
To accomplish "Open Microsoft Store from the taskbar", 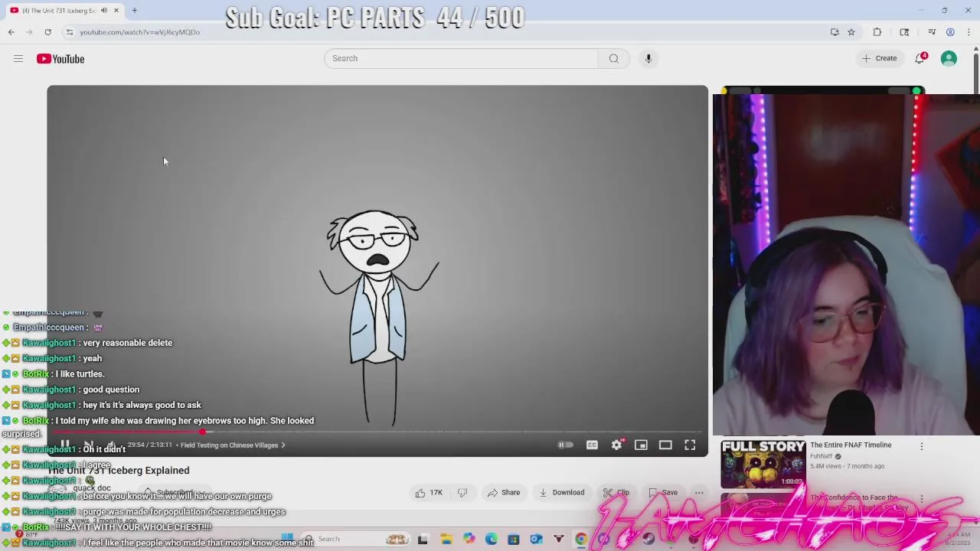I will pos(514,539).
